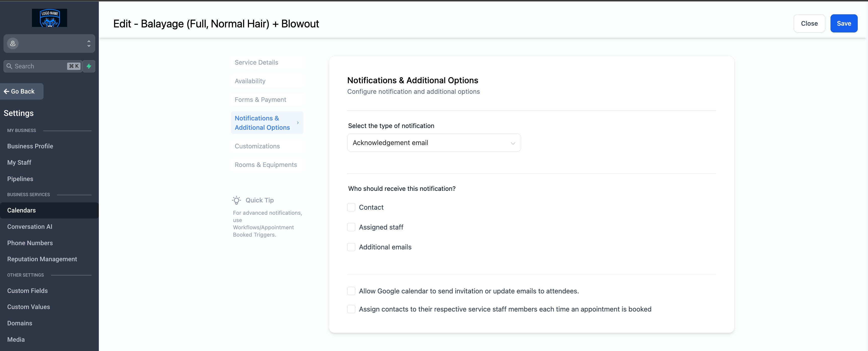The image size is (868, 351).
Task: Enable the Contact recipient checkbox
Action: pos(351,207)
